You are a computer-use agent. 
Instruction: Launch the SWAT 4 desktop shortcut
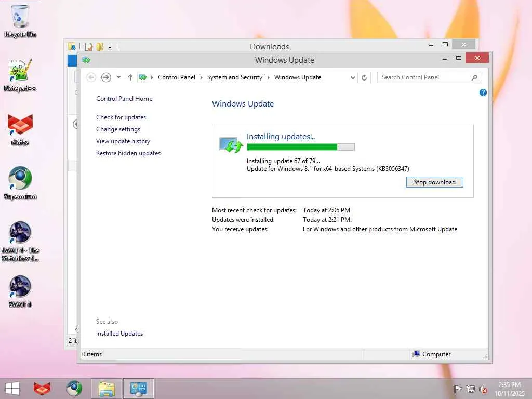click(x=20, y=291)
